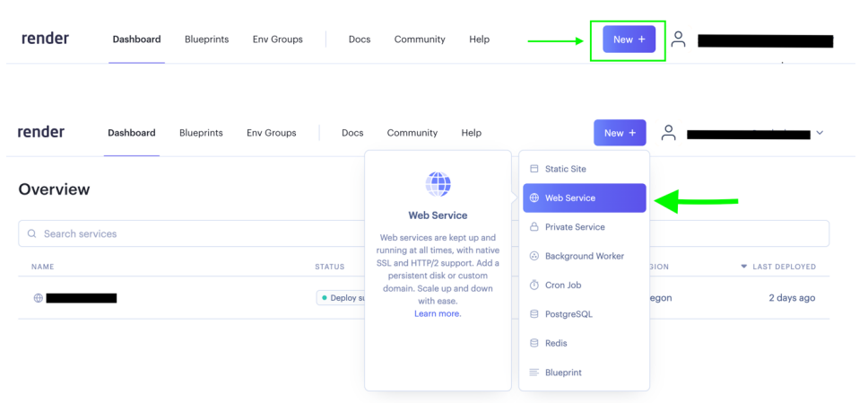Screen dimensions: 868x404
Task: Click the render logo in upper header
Action: (45, 39)
